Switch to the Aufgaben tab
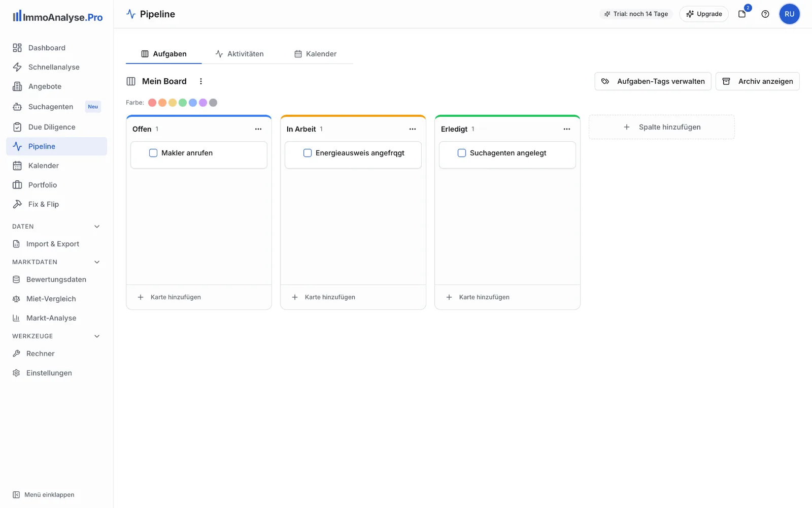 (x=163, y=54)
